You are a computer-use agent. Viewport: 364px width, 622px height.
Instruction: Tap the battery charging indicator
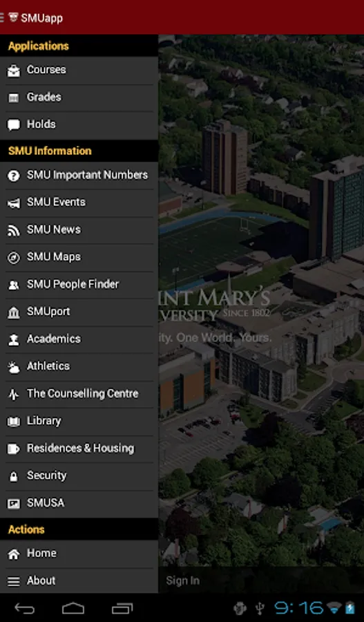tap(350, 608)
